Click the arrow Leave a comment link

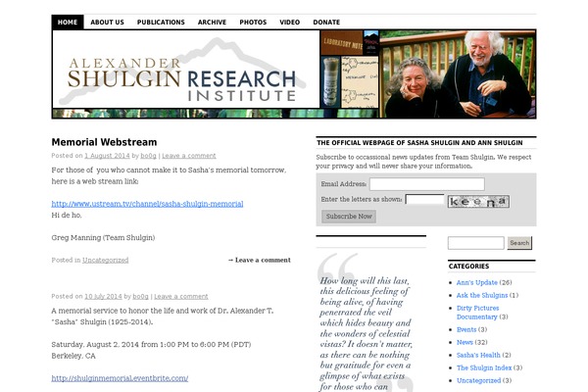(259, 260)
